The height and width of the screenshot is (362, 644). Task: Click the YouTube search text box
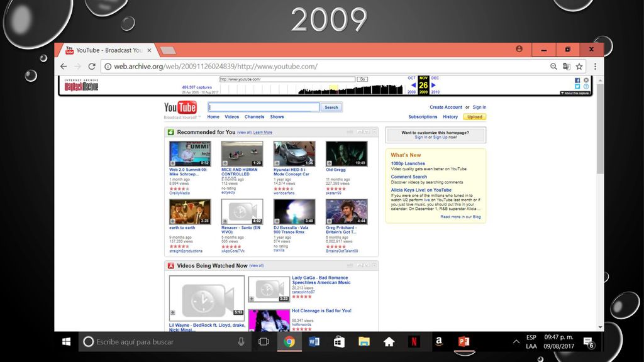(x=264, y=107)
